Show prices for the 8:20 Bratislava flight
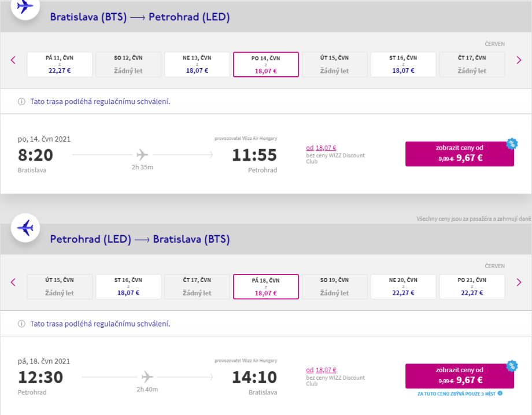The width and height of the screenshot is (532, 415). (459, 154)
